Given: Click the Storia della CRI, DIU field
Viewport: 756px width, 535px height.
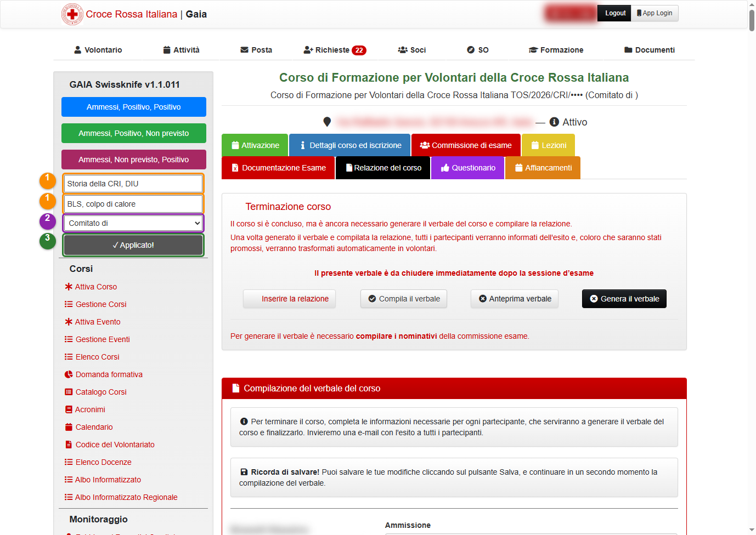Looking at the screenshot, I should (x=134, y=184).
